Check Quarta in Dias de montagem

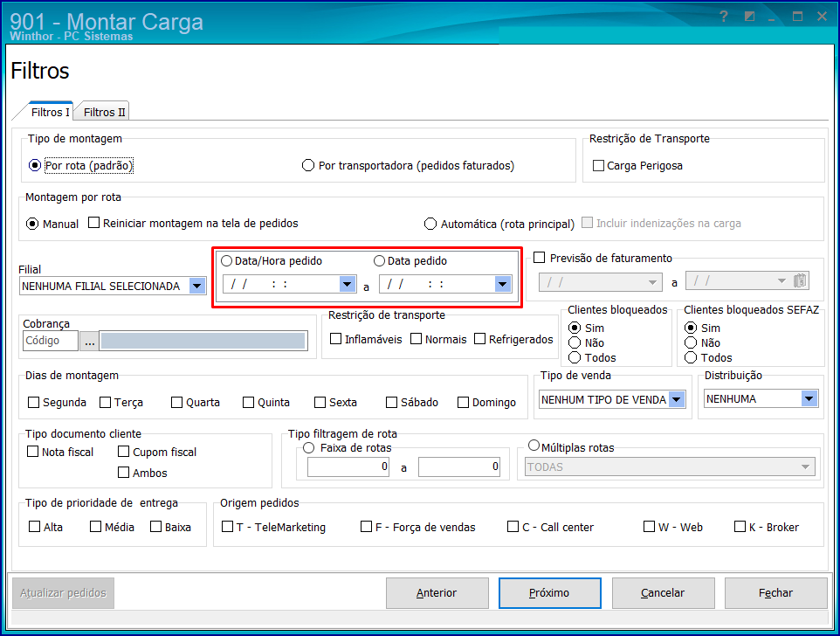(176, 402)
